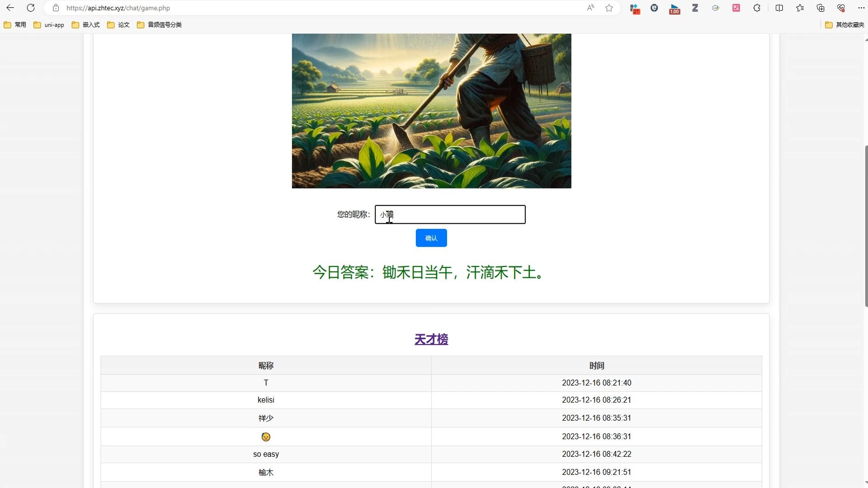Click the page's vertical scrollbar thumb
Image resolution: width=868 pixels, height=488 pixels.
click(866, 226)
